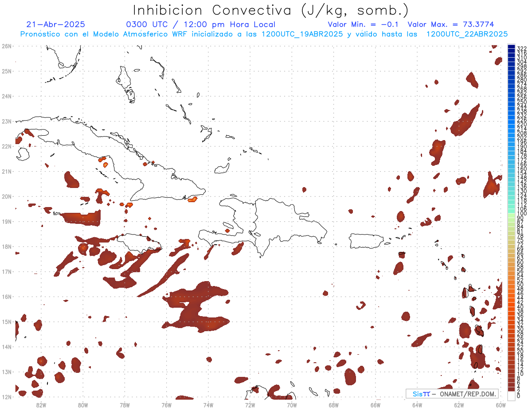Image resolution: width=532 pixels, height=411 pixels.
Task: Click the "15N" latitude label
Action: coord(6,321)
